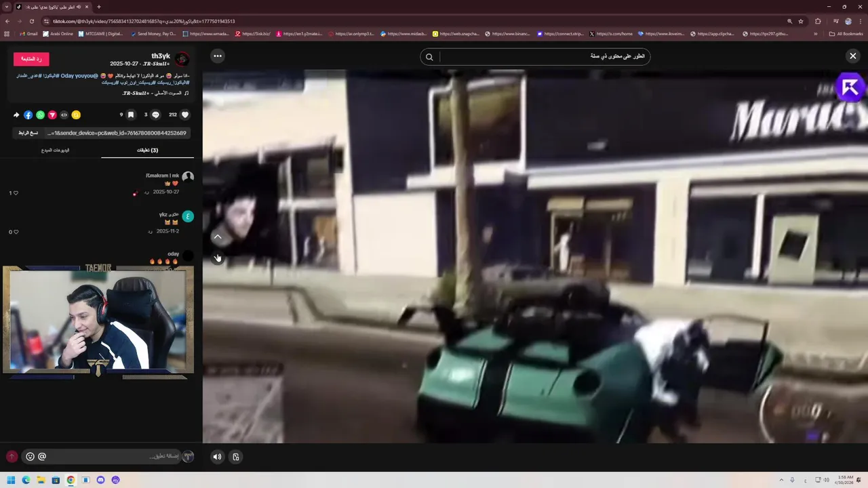Screen dimensions: 868x488
Task: Like the video with the heart icon
Action: [184, 115]
